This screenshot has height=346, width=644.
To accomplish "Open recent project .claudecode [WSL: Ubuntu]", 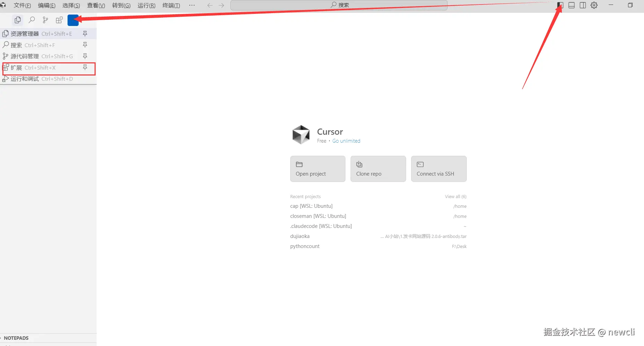I will click(378, 226).
